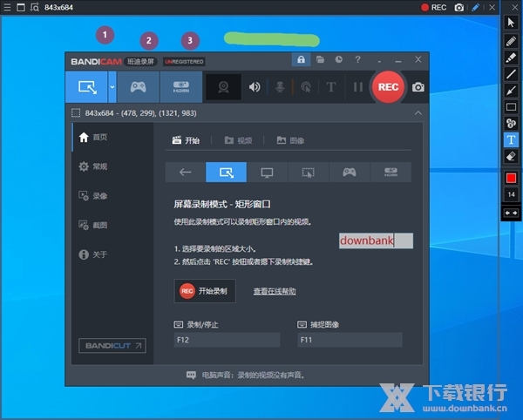Click the back arrow mode button

(185, 172)
